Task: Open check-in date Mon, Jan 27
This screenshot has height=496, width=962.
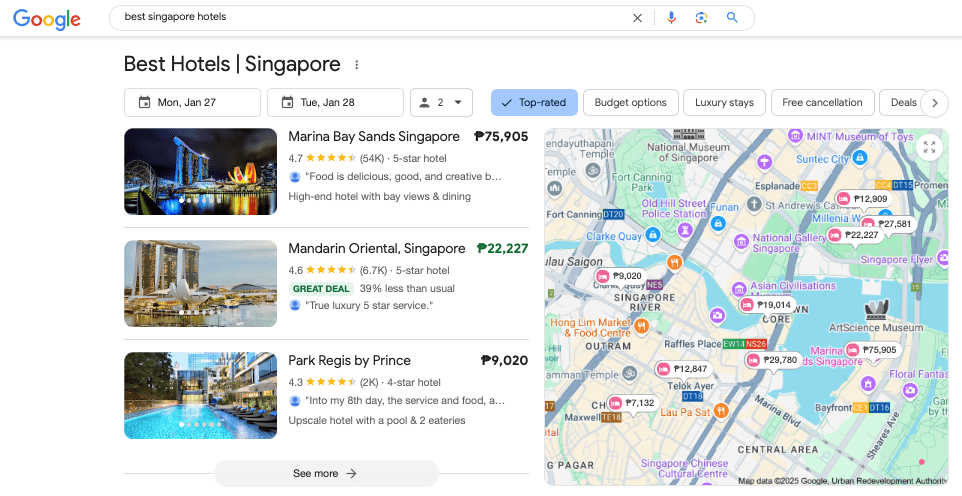Action: pos(192,103)
